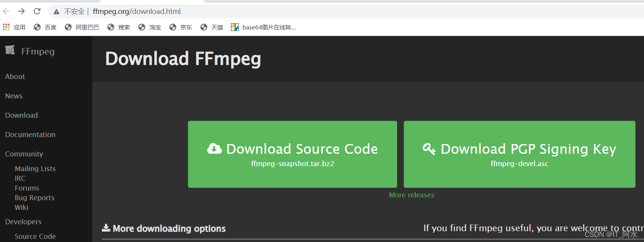This screenshot has width=644, height=242.
Task: Select Download in the sidebar
Action: click(22, 115)
